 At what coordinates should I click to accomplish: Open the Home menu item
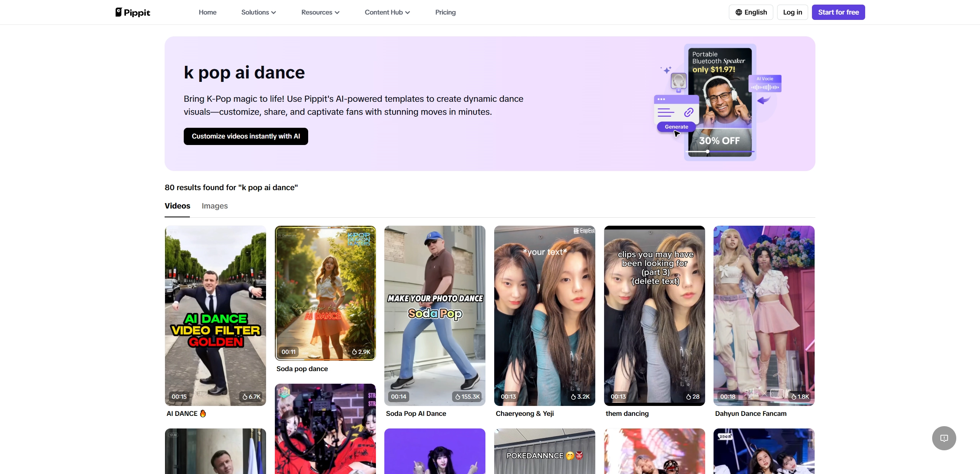(x=207, y=12)
